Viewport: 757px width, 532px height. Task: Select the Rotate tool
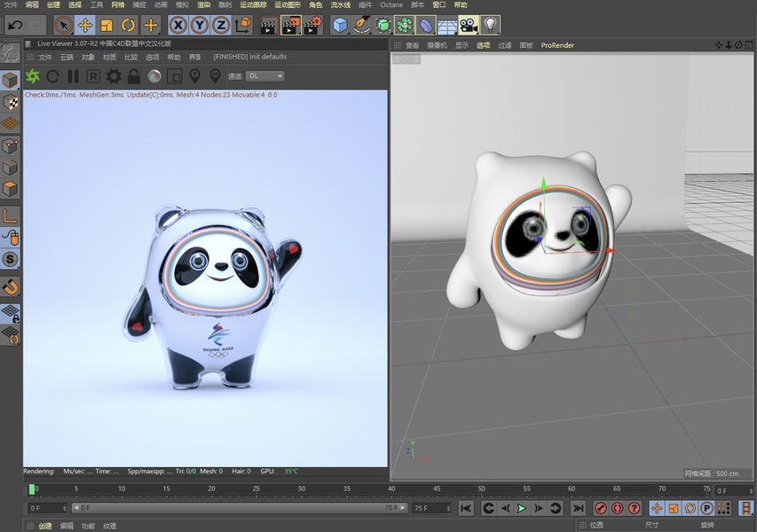pos(128,25)
